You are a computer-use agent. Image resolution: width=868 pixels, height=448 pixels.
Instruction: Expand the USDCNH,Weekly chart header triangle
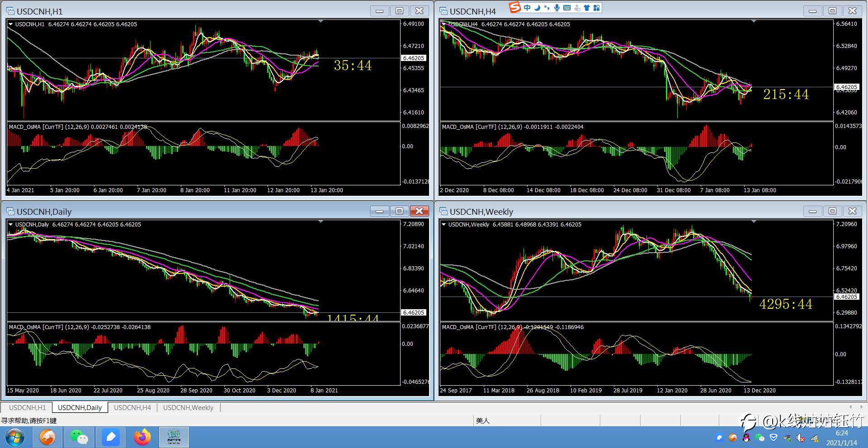coord(443,224)
